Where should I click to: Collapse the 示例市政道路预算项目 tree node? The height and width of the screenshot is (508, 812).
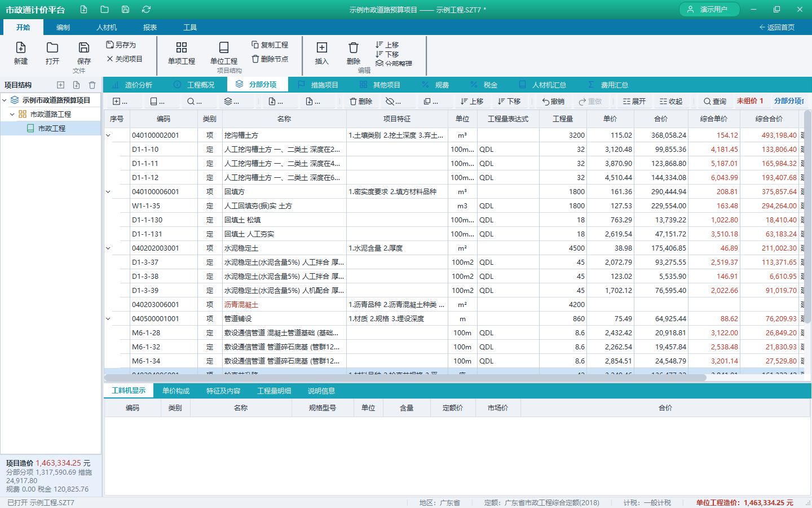5,100
